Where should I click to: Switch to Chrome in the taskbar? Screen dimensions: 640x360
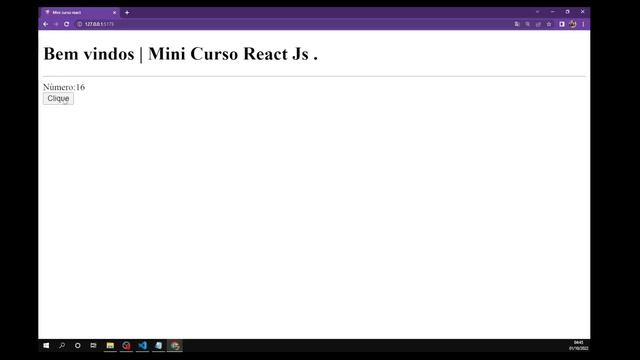(x=175, y=346)
